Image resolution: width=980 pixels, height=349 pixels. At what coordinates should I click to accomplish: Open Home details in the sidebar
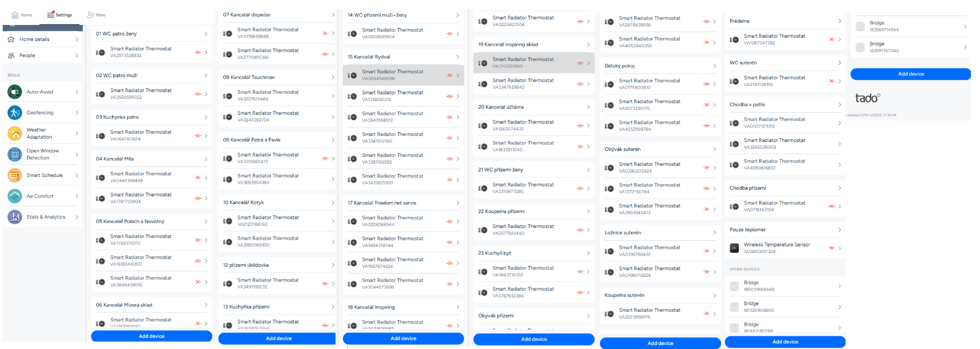(43, 39)
